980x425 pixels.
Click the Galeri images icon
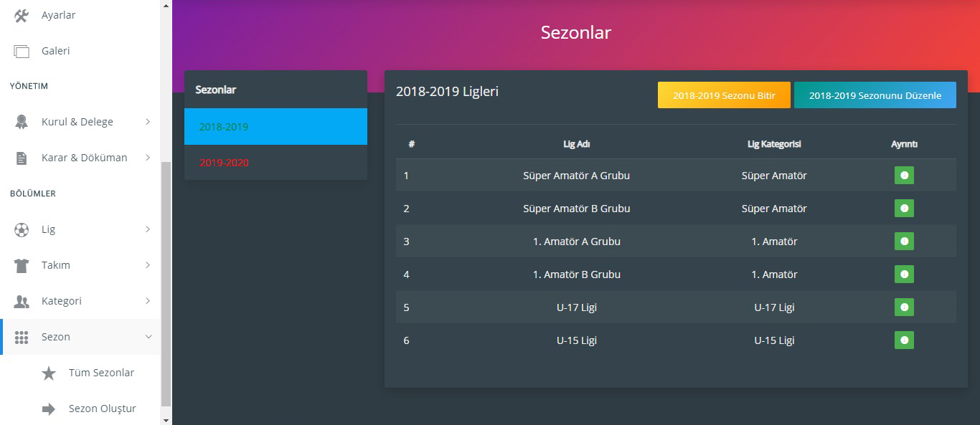[22, 51]
